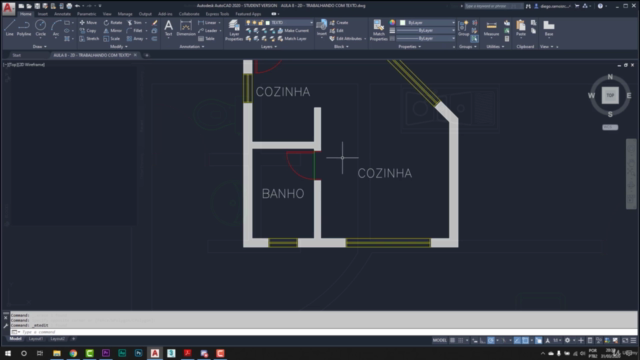Image resolution: width=640 pixels, height=360 pixels.
Task: Click Make Current layer button
Action: coord(293,31)
